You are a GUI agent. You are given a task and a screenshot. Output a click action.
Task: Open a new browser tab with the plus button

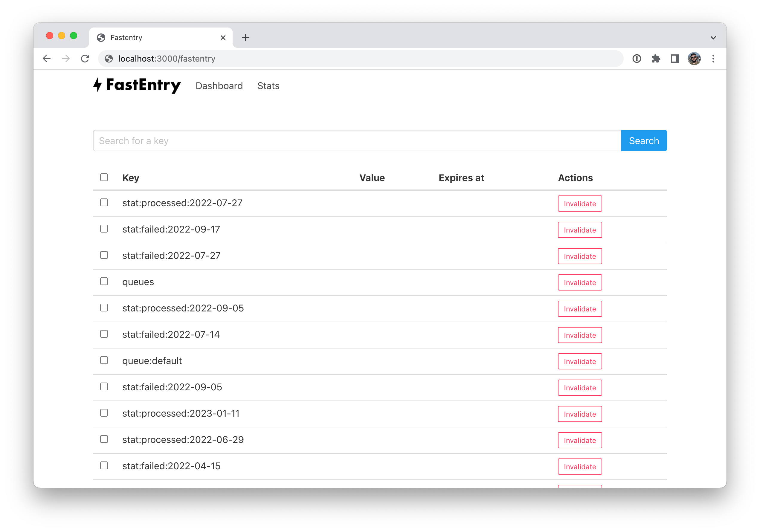click(245, 37)
